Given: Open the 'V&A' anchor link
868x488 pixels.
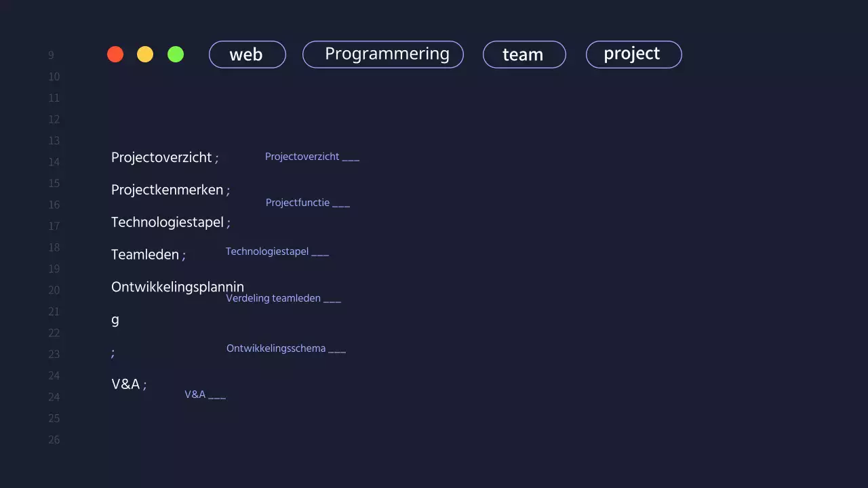Looking at the screenshot, I should [195, 394].
